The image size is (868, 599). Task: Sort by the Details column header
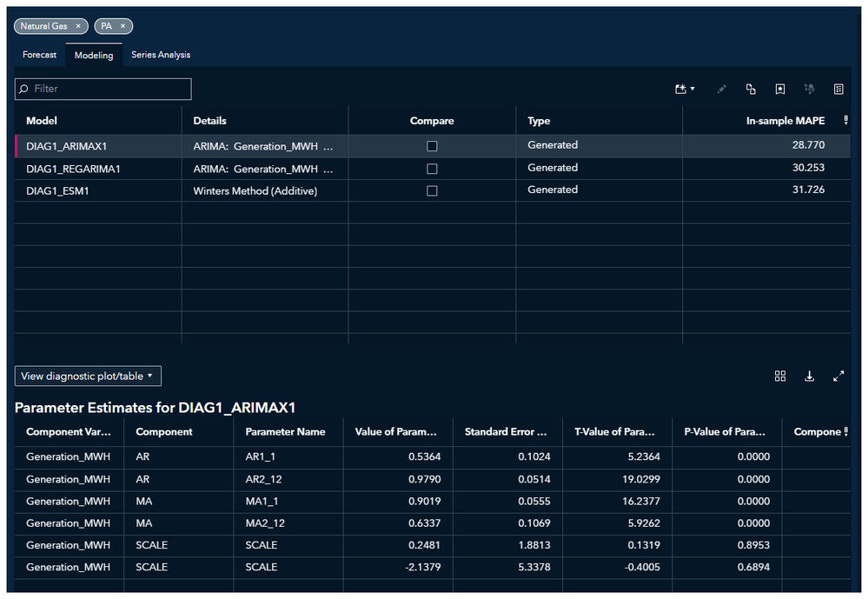(209, 121)
